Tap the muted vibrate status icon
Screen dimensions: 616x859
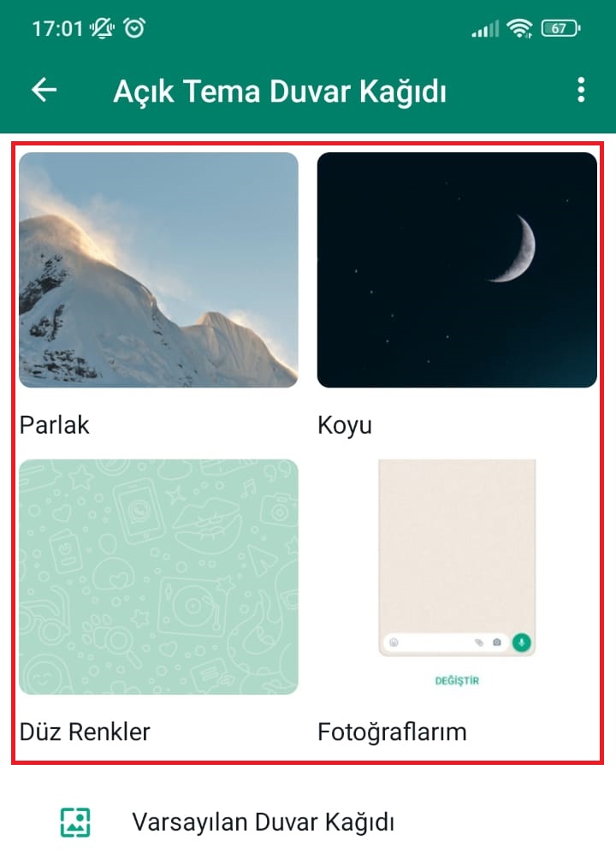(x=102, y=28)
